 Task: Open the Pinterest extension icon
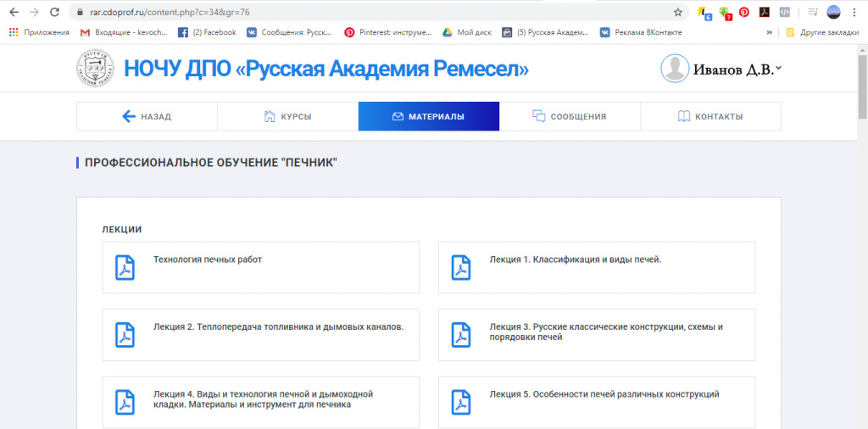(x=744, y=12)
